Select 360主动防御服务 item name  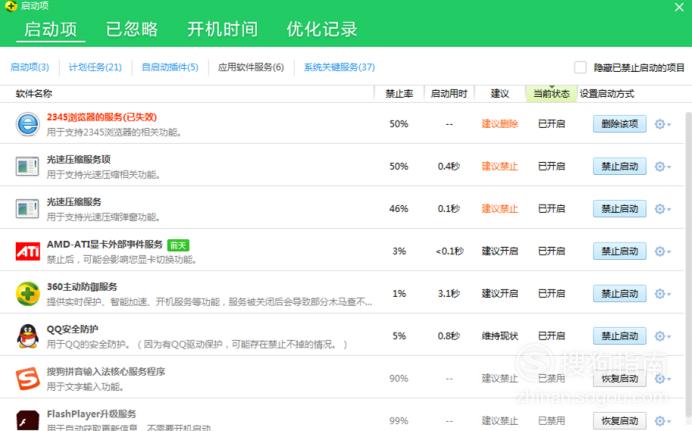point(82,287)
